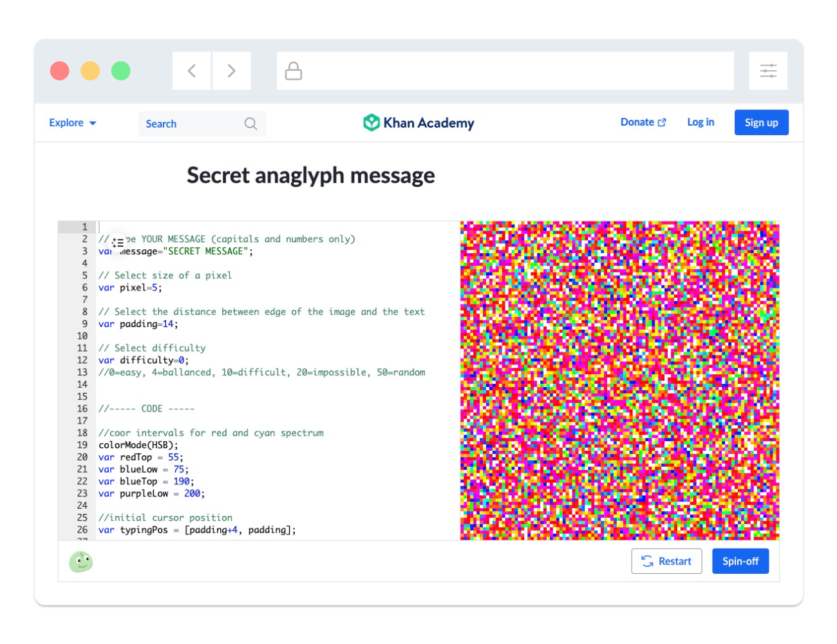Expand the Explore dropdown menu
The height and width of the screenshot is (644, 837).
(x=73, y=123)
